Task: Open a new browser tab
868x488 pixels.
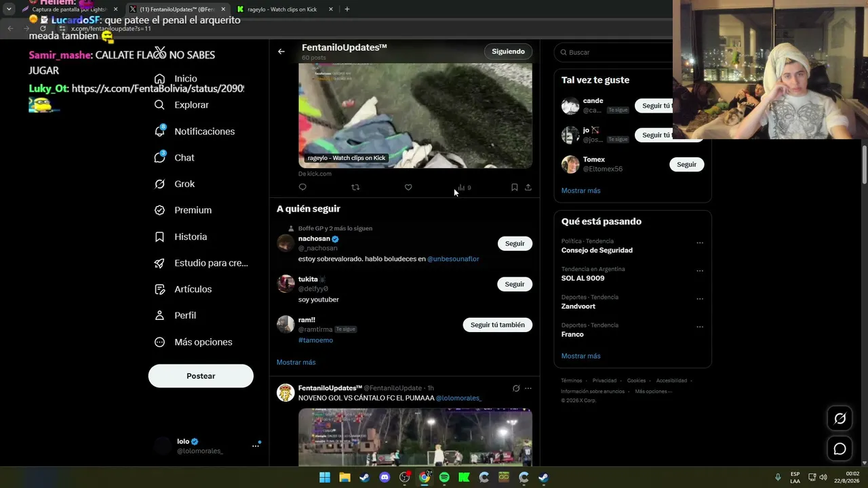Action: (x=347, y=9)
